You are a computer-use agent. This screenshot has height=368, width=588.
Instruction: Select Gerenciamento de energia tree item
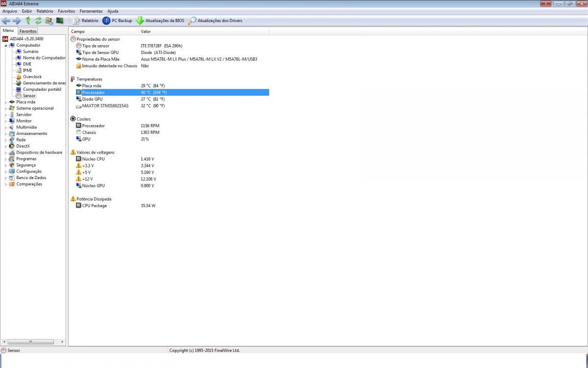(x=44, y=83)
